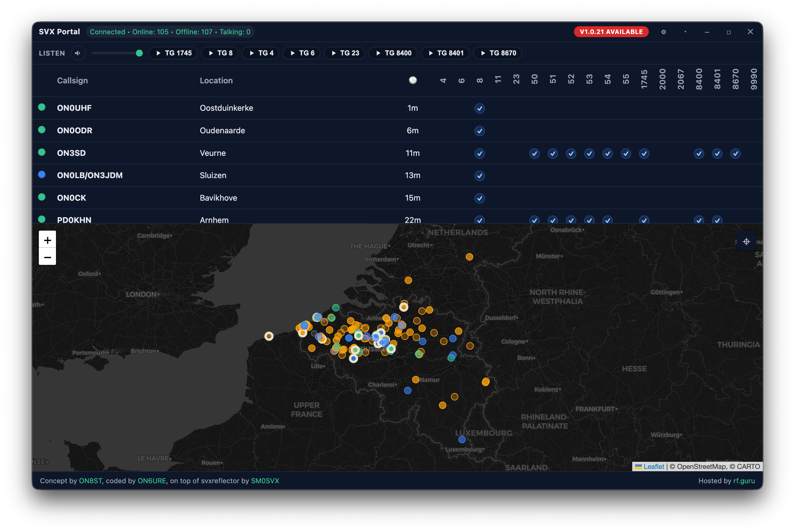Toggle ON3SD talkgroup 50 checkmark
Image resolution: width=795 pixels, height=532 pixels.
point(534,153)
